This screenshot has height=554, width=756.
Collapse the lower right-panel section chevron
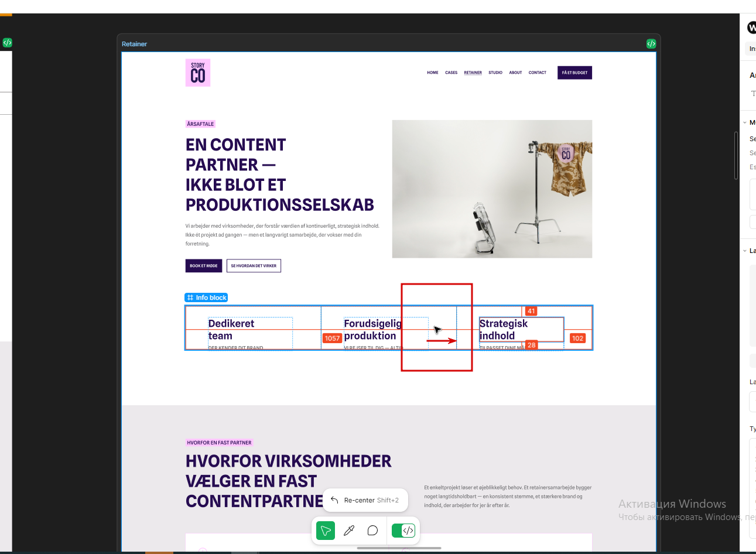744,251
